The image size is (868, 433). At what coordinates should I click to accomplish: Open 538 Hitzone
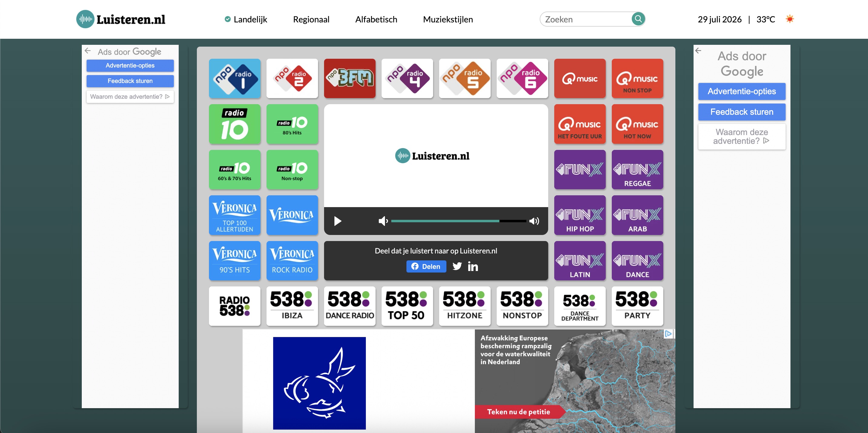(x=465, y=306)
